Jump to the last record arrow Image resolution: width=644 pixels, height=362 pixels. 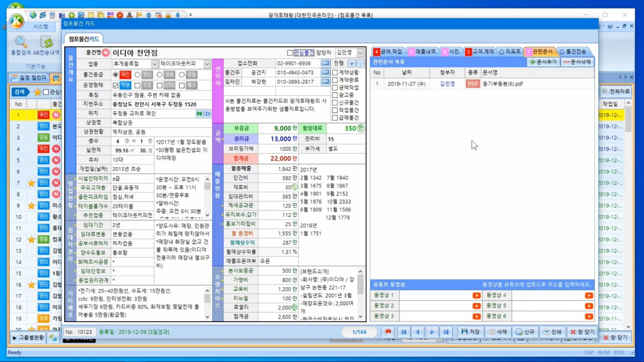click(446, 332)
